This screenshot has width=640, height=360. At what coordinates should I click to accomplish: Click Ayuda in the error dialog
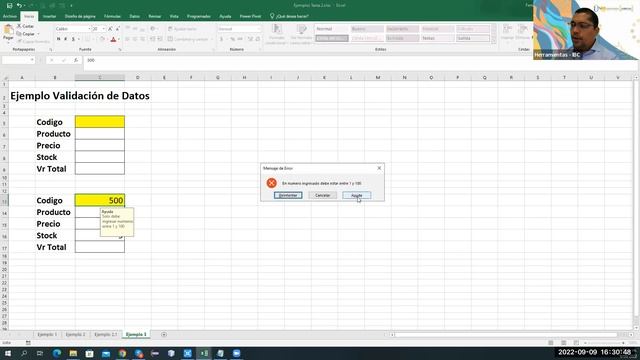click(x=357, y=196)
